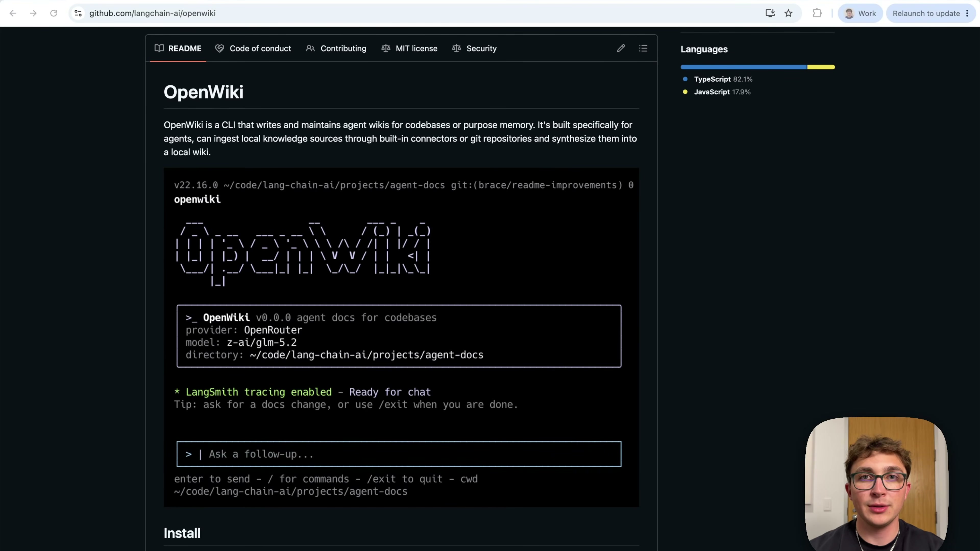Edit README with the pencil icon

(621, 48)
